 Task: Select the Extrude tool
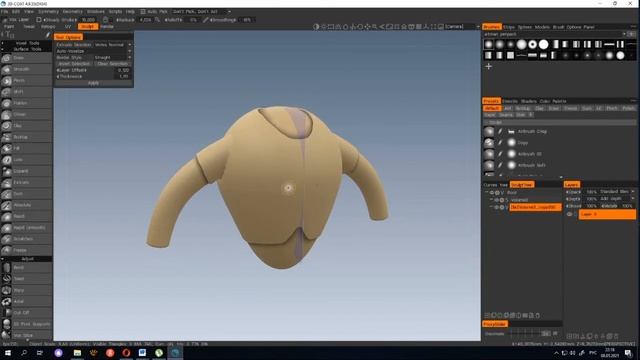click(27, 182)
